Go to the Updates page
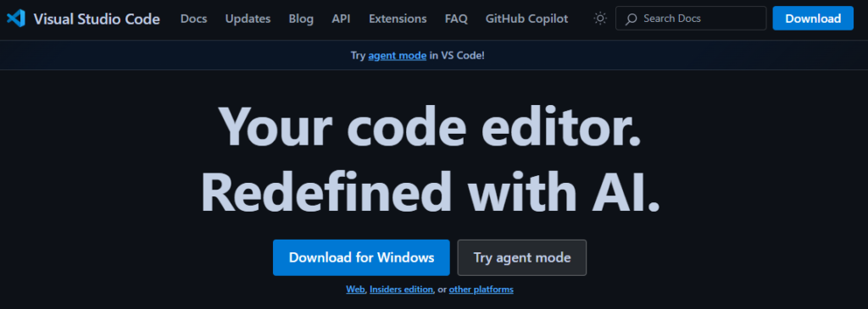 [x=248, y=19]
